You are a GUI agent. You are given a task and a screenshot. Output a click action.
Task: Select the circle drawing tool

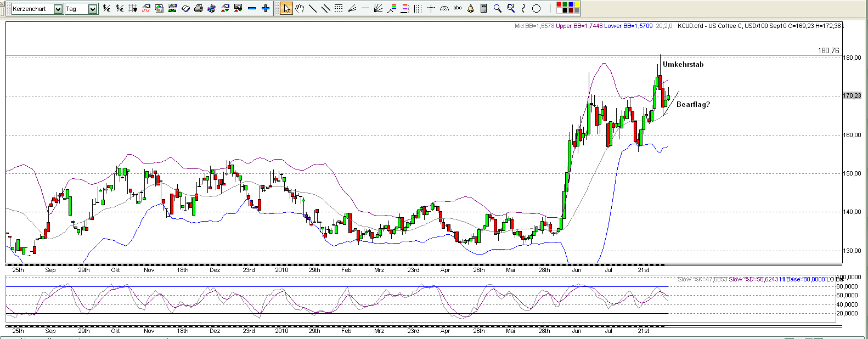pyautogui.click(x=537, y=8)
